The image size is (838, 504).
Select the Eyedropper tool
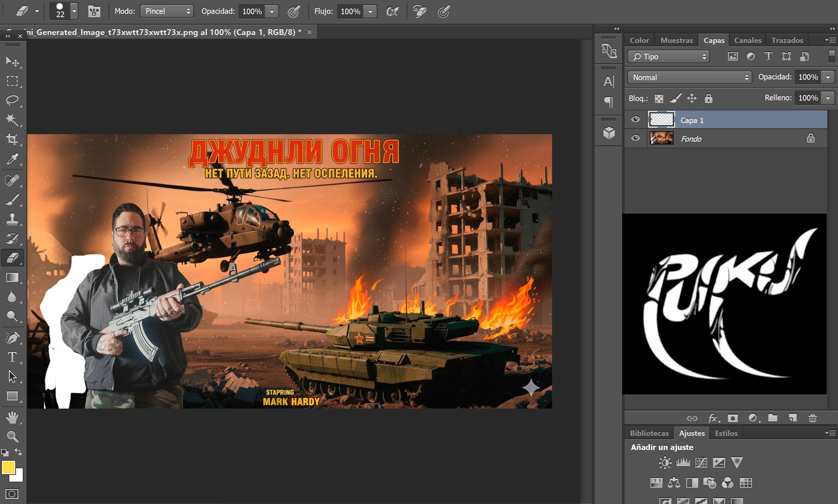pos(12,159)
